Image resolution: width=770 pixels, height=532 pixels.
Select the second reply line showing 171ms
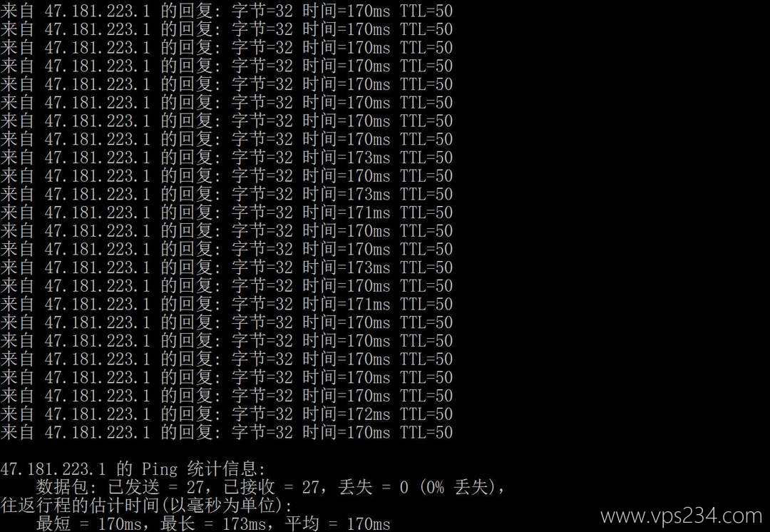click(227, 304)
